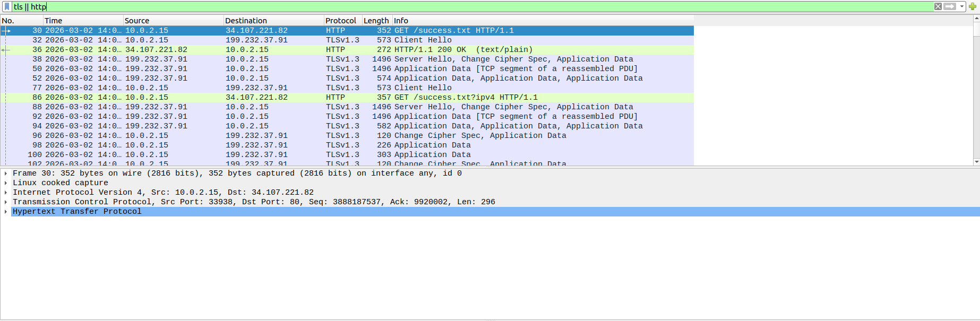980x321 pixels.
Task: Select packet 50 Application Data row
Action: [x=347, y=69]
